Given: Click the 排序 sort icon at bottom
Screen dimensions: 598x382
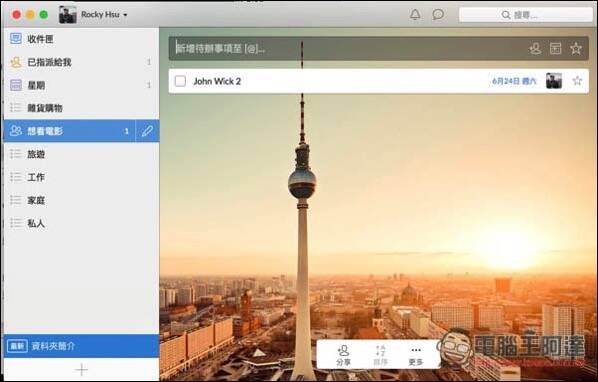Looking at the screenshot, I should pos(380,355).
